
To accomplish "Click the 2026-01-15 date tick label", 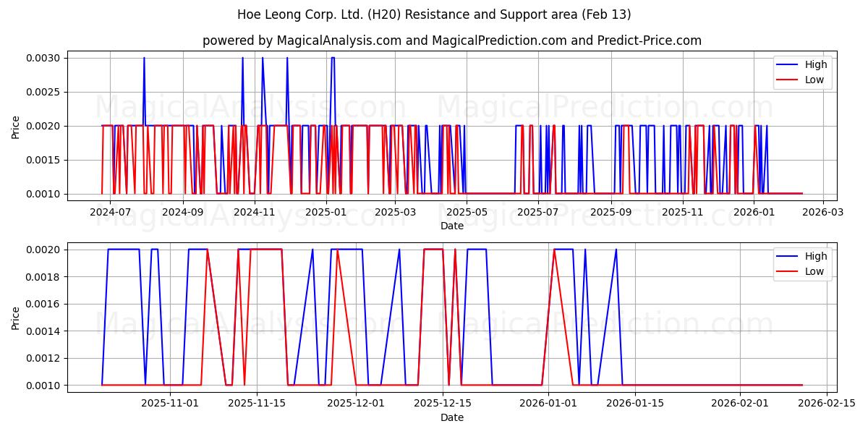I will [x=634, y=404].
